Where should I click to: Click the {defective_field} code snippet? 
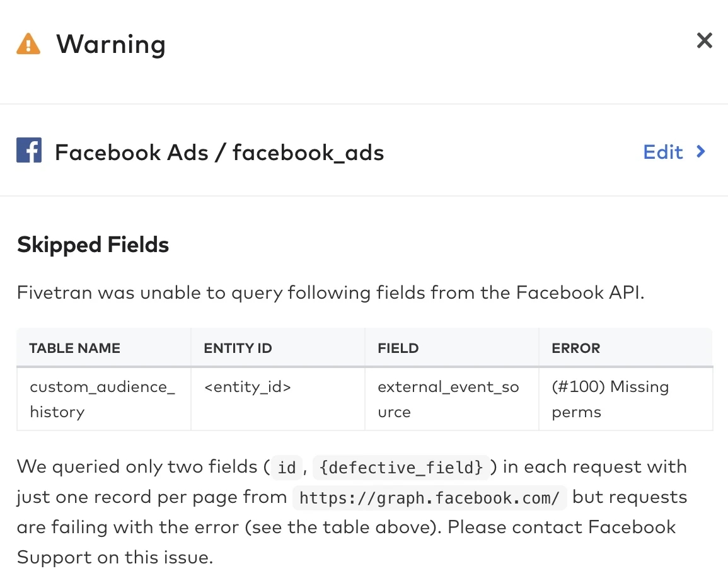(401, 468)
